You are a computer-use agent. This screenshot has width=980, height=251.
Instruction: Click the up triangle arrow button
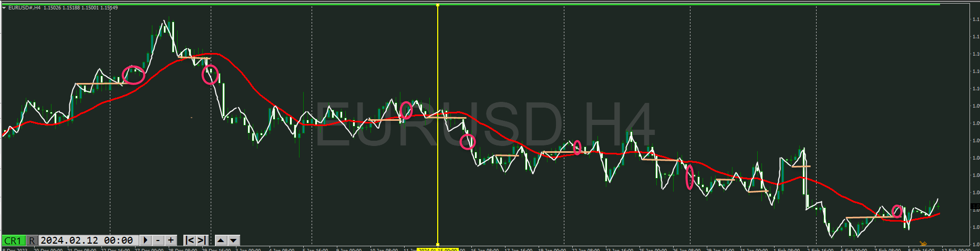(221, 240)
